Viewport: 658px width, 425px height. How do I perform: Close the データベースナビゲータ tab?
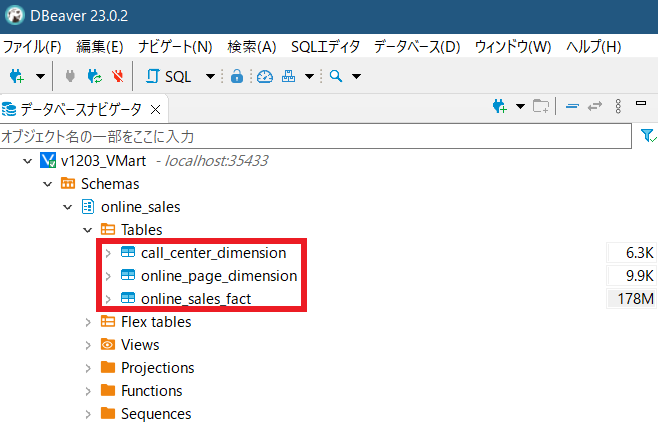point(155,110)
